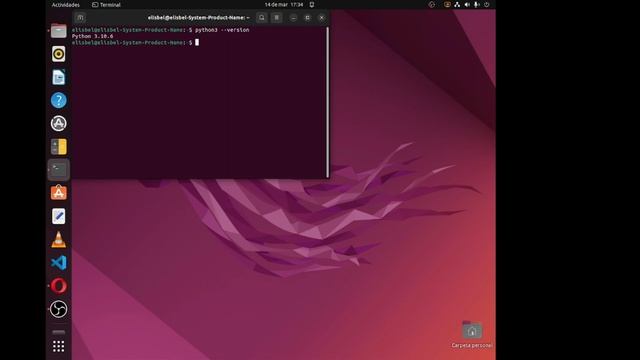The width and height of the screenshot is (640, 360).
Task: Launch VLC media player from the dock
Action: [x=58, y=239]
